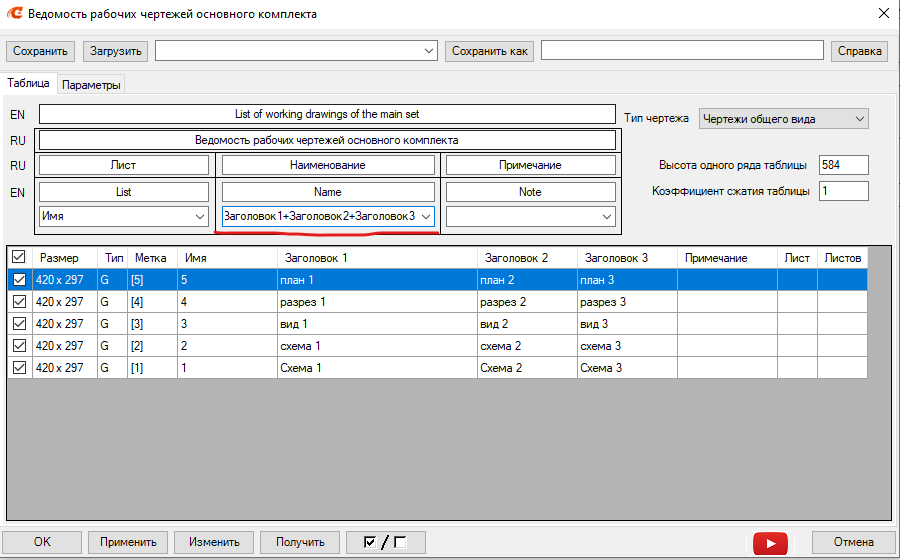Click the red YouTube video icon
900x560 pixels.
[770, 543]
